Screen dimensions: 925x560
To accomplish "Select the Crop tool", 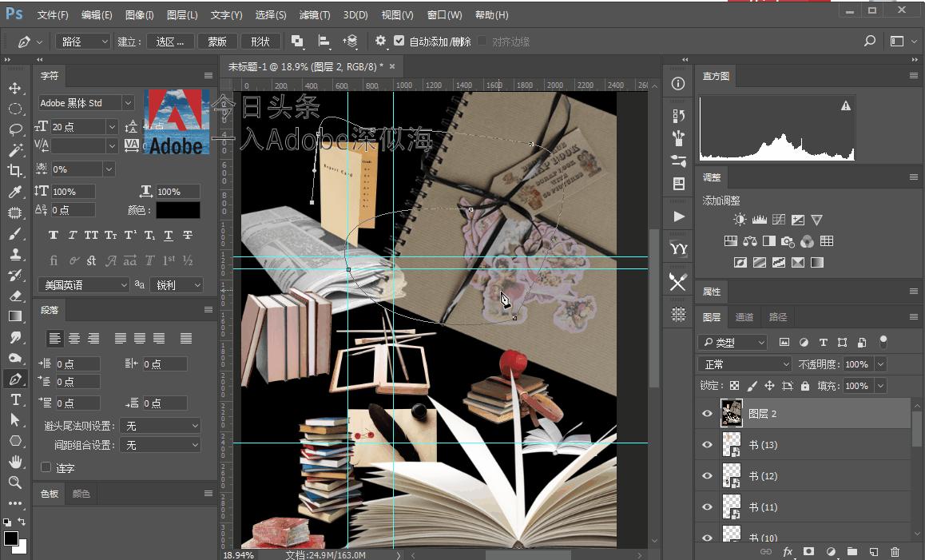I will tap(15, 171).
